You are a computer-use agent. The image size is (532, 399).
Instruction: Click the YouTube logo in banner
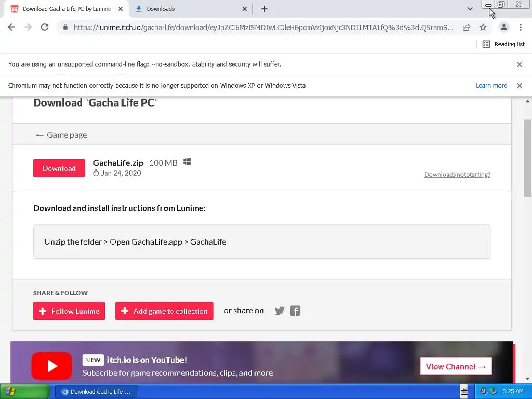[51, 366]
